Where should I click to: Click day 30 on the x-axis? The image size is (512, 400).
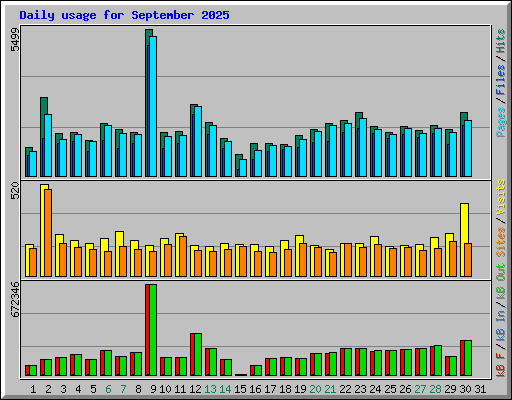pyautogui.click(x=465, y=389)
